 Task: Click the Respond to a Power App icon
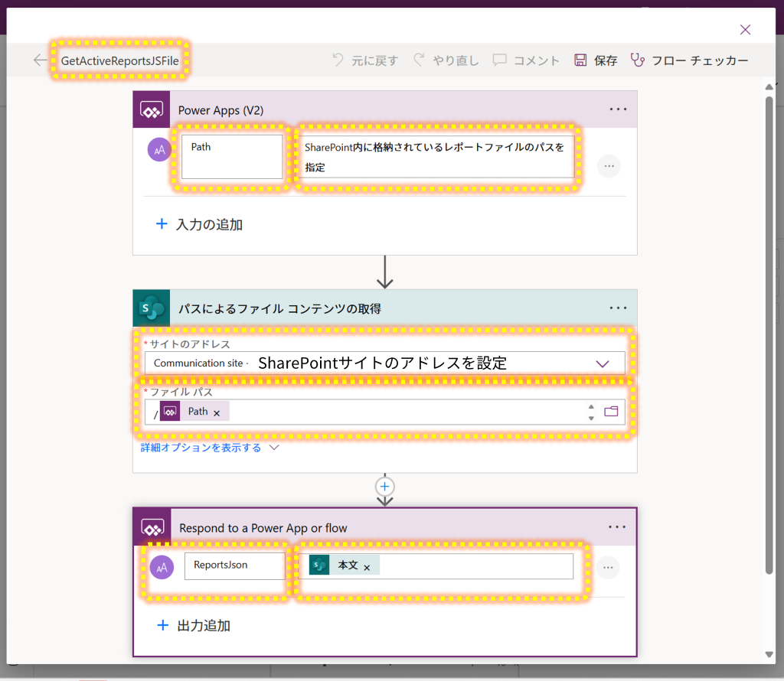click(152, 528)
